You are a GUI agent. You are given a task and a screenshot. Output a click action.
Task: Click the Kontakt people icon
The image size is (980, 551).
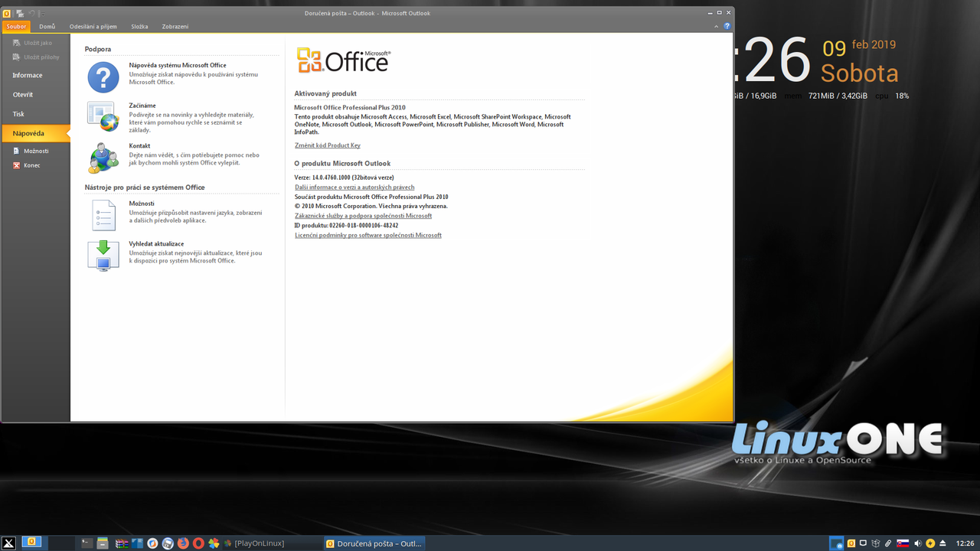coord(103,158)
